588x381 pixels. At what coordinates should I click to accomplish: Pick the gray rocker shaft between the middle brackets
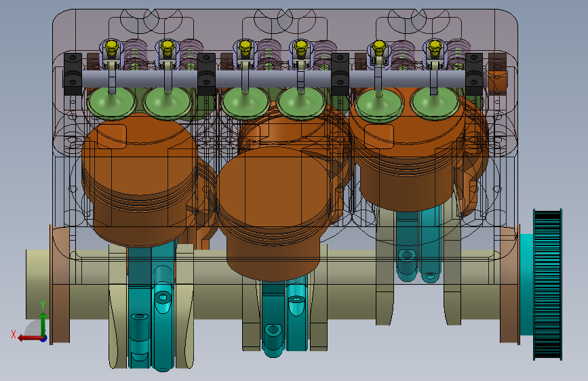pos(273,79)
